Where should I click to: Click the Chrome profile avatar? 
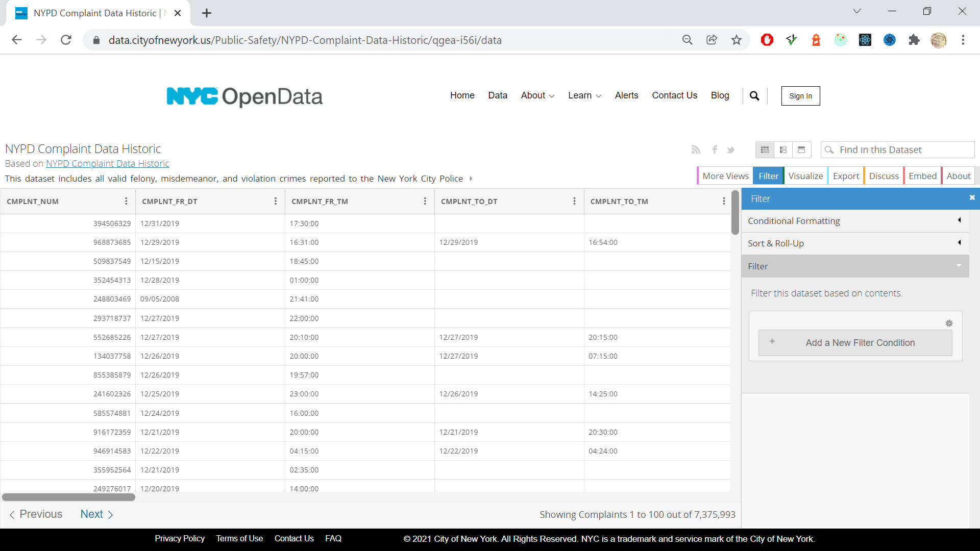click(939, 40)
